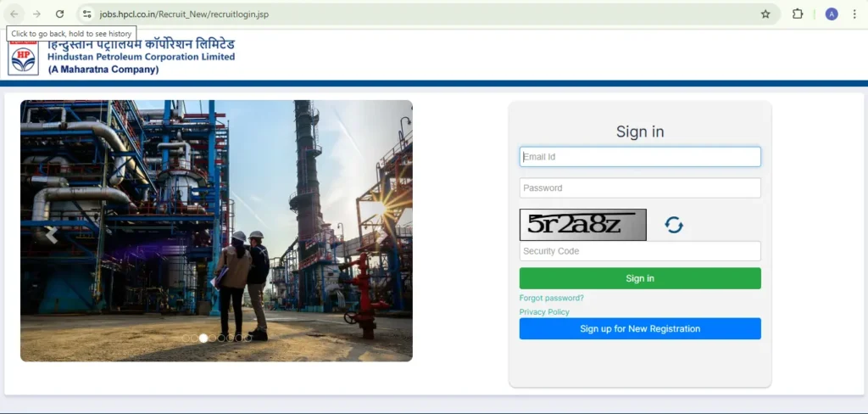The height and width of the screenshot is (414, 868).
Task: Click the browser forward arrow
Action: pos(36,14)
